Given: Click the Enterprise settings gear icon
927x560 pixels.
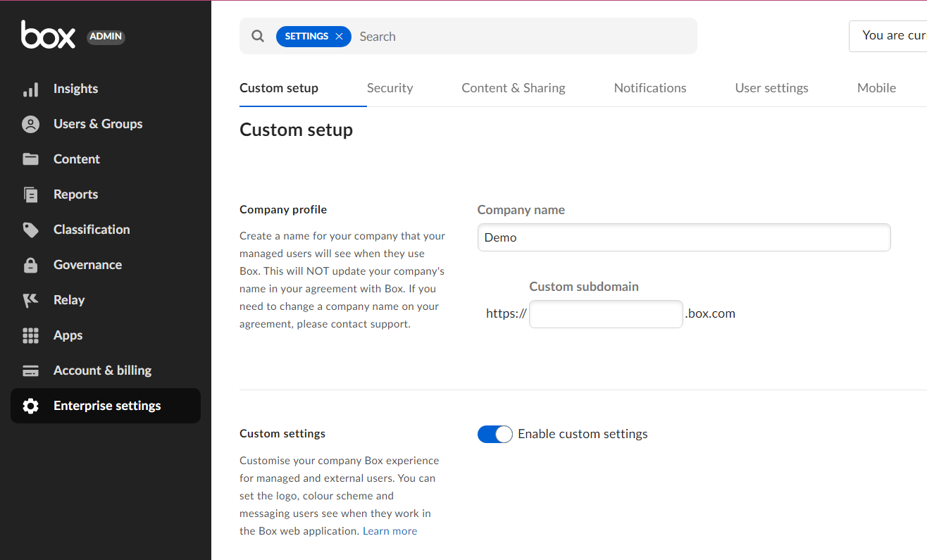Looking at the screenshot, I should tap(30, 406).
